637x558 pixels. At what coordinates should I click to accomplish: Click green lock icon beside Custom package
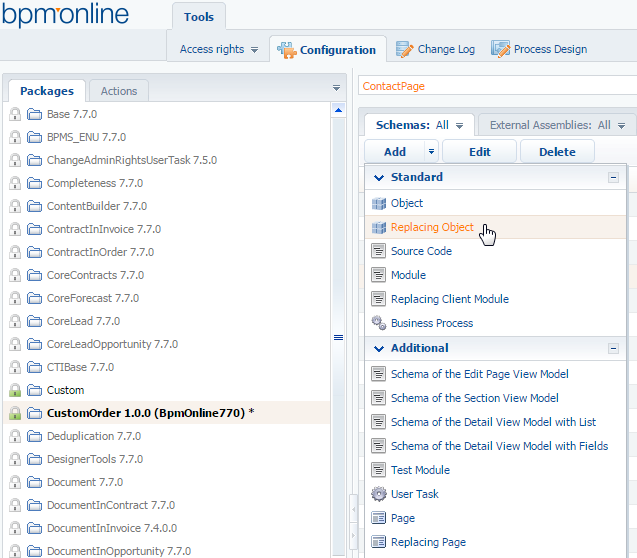point(15,390)
